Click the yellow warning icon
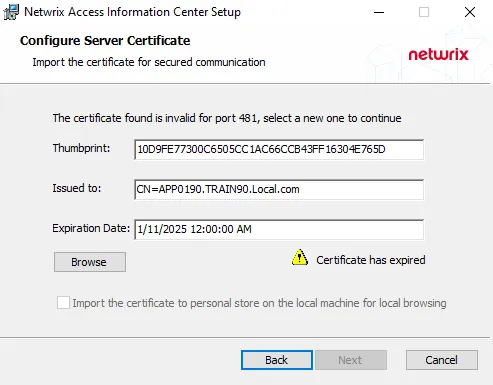493x385 pixels. [300, 257]
